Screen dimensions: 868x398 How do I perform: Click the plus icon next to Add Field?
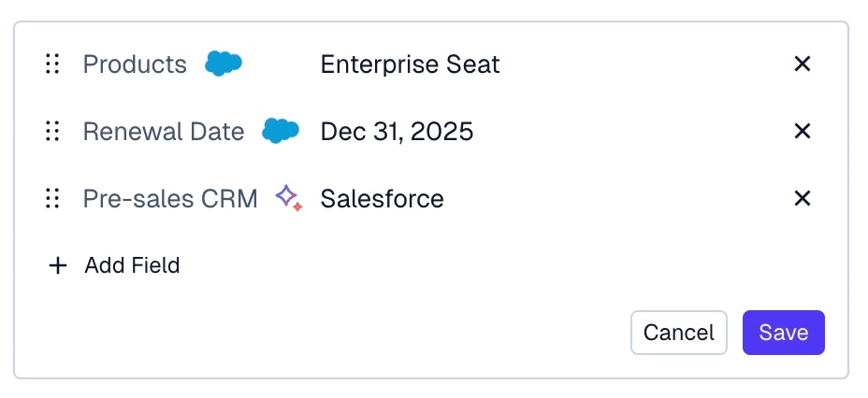58,265
